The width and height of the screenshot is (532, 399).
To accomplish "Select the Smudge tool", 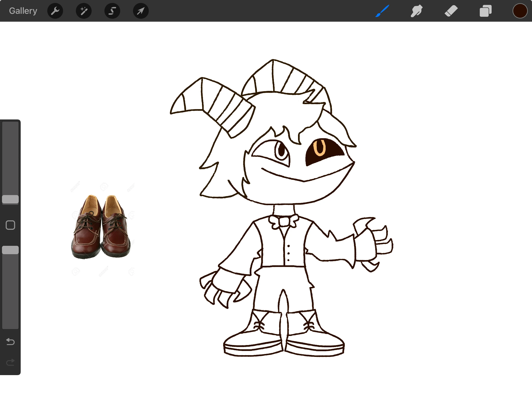I will [x=417, y=11].
